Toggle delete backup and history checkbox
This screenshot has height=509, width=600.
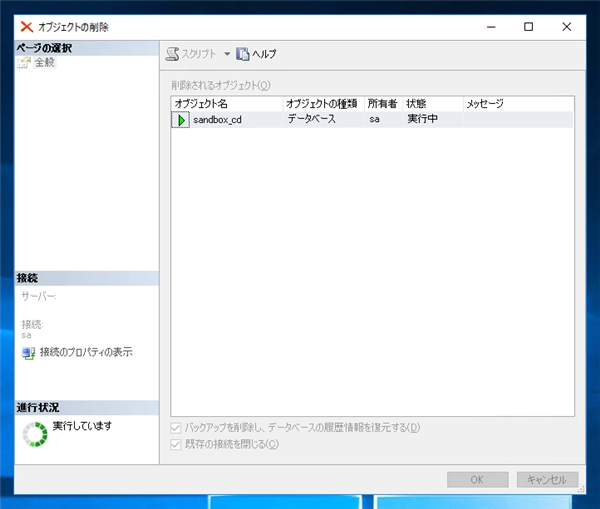coord(176,428)
